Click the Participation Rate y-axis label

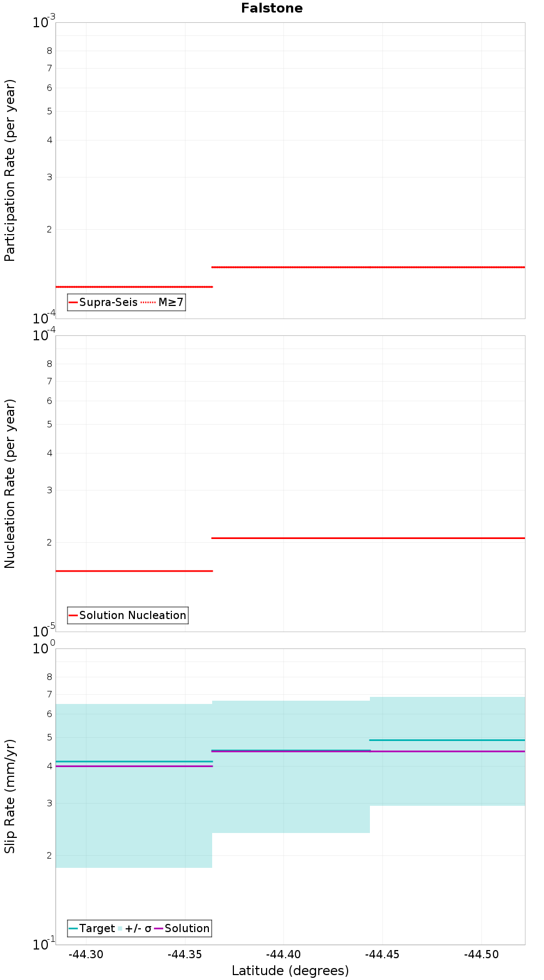pyautogui.click(x=10, y=170)
